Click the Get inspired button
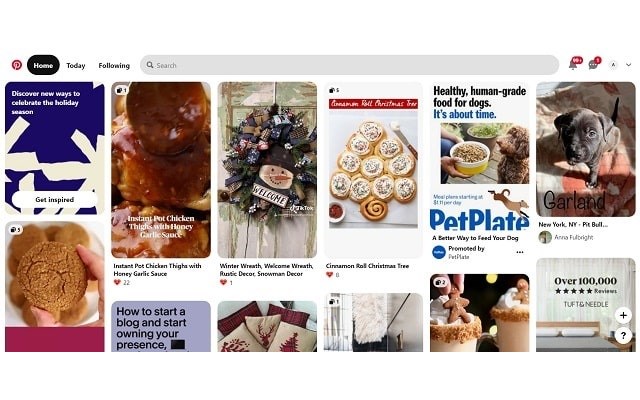640x400 pixels. pos(55,200)
